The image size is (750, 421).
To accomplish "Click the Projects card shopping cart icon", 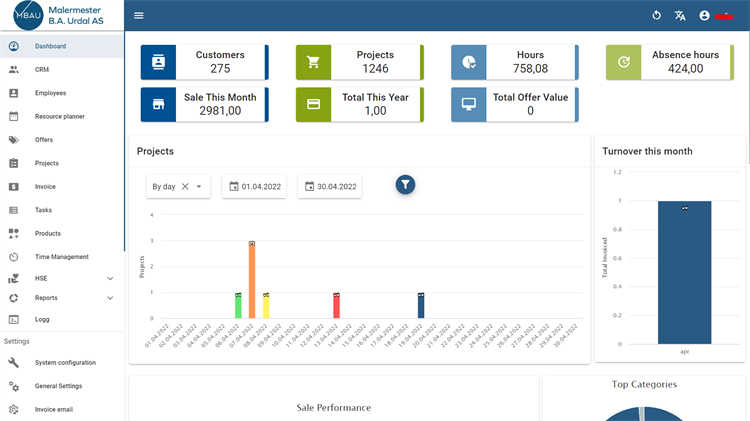I will 313,62.
